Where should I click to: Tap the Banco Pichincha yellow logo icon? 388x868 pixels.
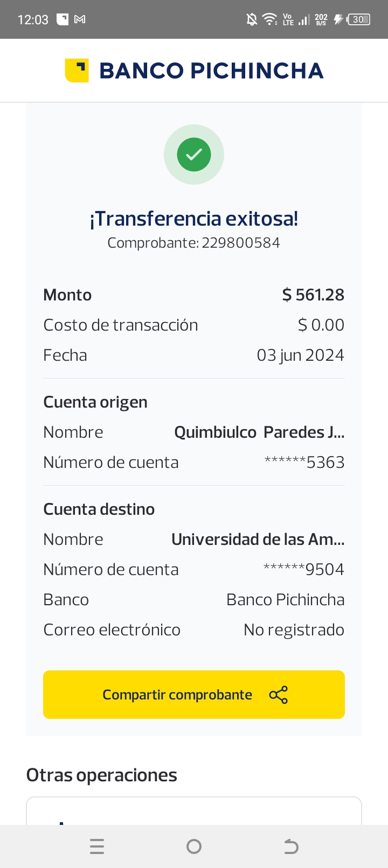click(77, 71)
